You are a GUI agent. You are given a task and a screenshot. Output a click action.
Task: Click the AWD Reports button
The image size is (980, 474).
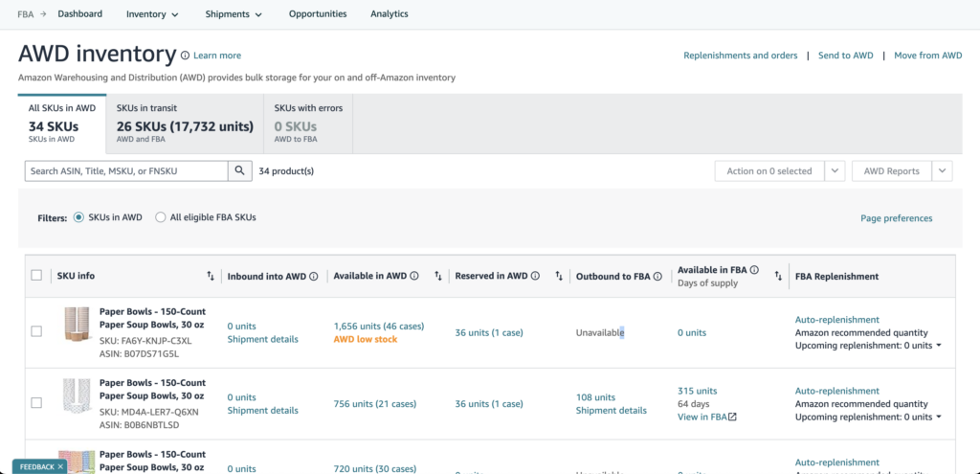coord(892,171)
